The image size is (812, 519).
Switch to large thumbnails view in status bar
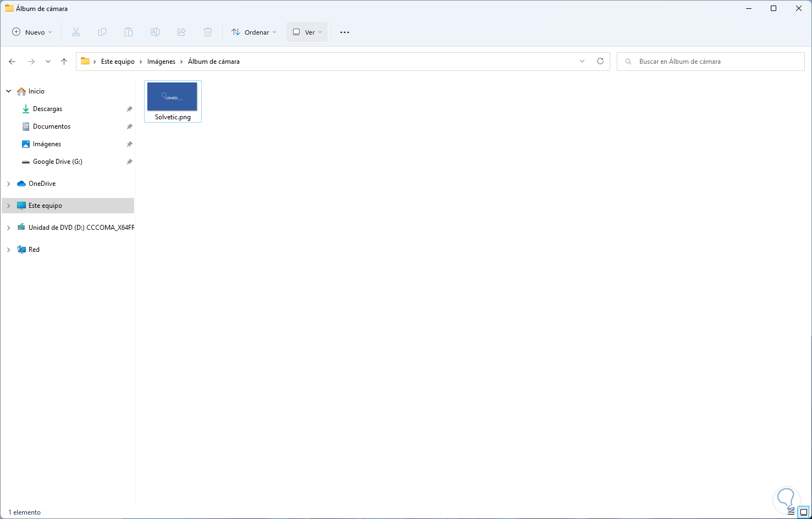coord(803,512)
